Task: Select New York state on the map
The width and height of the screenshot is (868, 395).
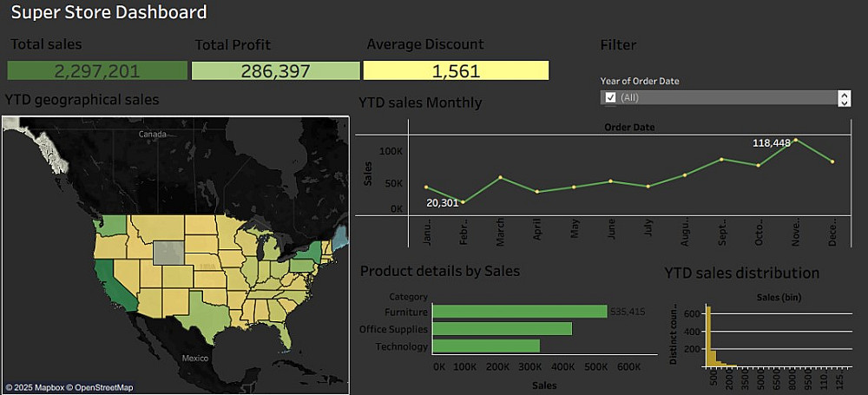Action: (312, 251)
